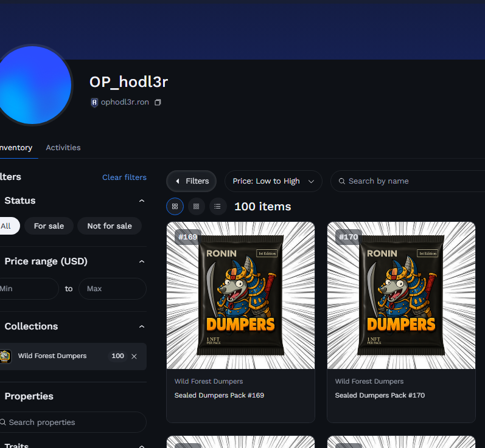Open the Sealed Dumpers Pack #170 image
The height and width of the screenshot is (448, 485).
point(401,295)
